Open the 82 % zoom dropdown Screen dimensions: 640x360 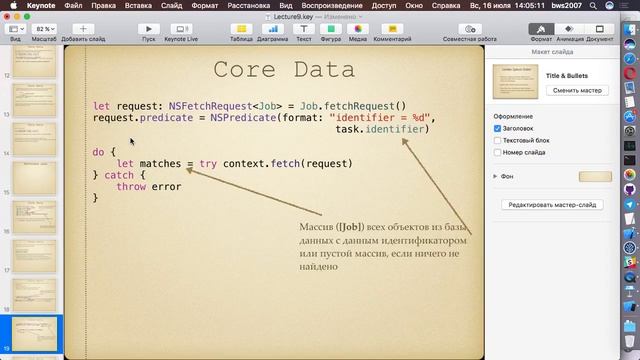(x=44, y=29)
